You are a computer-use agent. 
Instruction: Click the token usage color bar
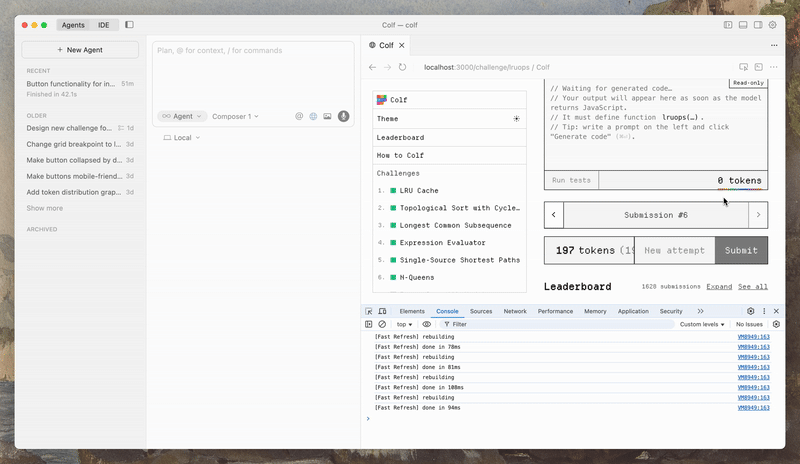(739, 188)
